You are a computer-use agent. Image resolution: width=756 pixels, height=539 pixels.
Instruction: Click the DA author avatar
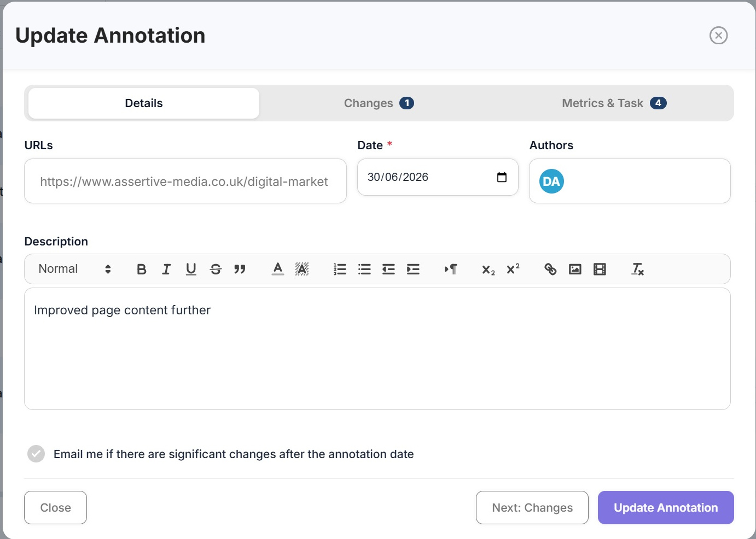551,181
